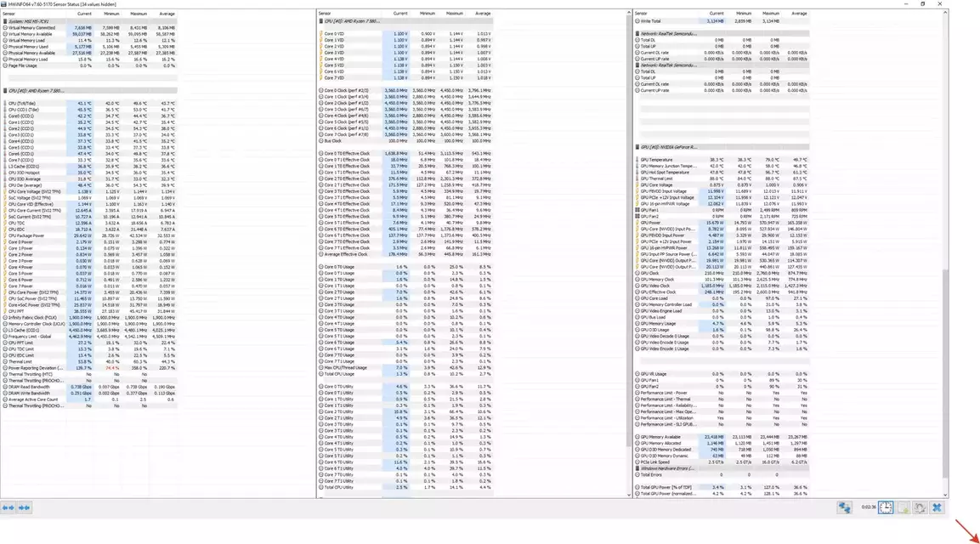Select the Total CPU Utility row
The height and width of the screenshot is (544, 980).
[x=405, y=488]
